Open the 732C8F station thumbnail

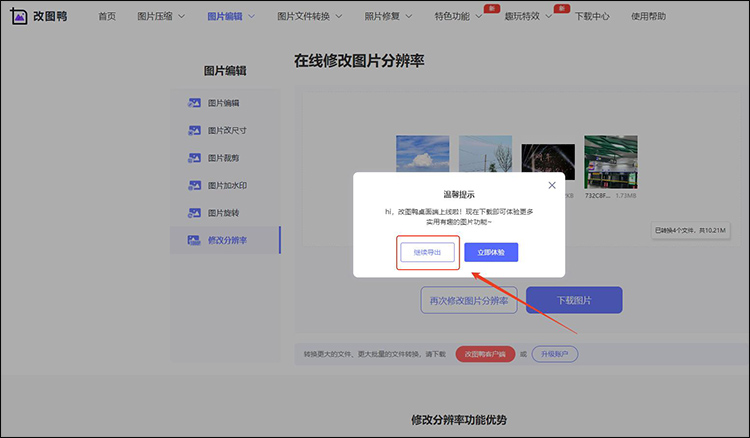[x=611, y=162]
